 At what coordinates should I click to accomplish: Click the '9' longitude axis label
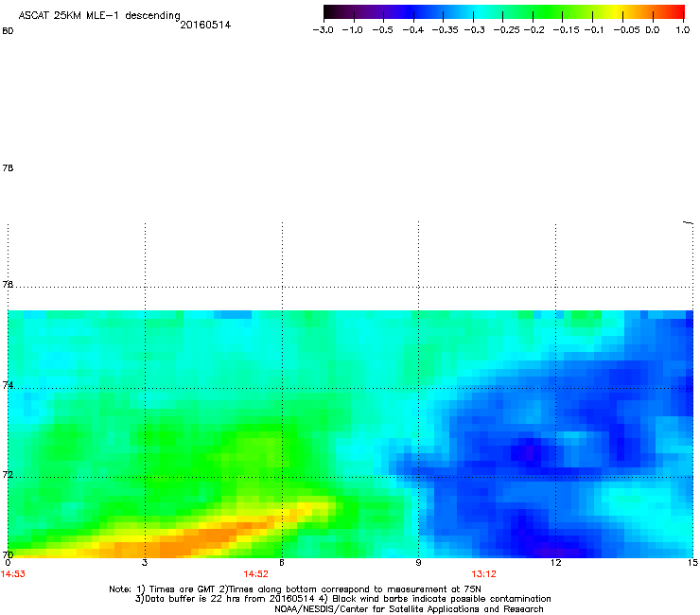coord(418,563)
